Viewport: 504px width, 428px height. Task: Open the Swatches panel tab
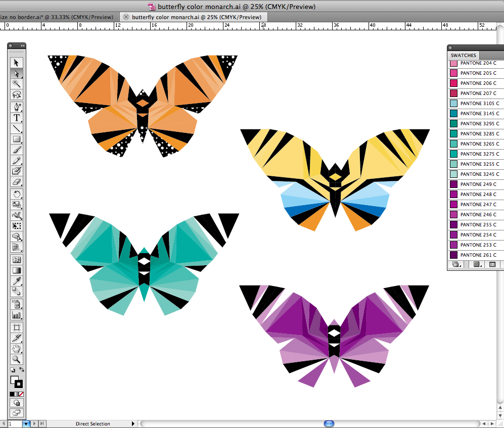pyautogui.click(x=463, y=55)
